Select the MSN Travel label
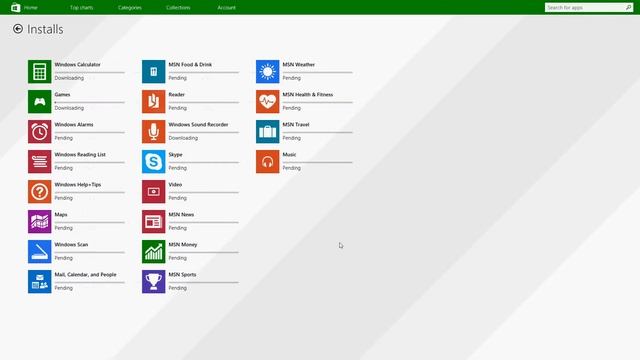Image resolution: width=640 pixels, height=360 pixels. click(296, 124)
